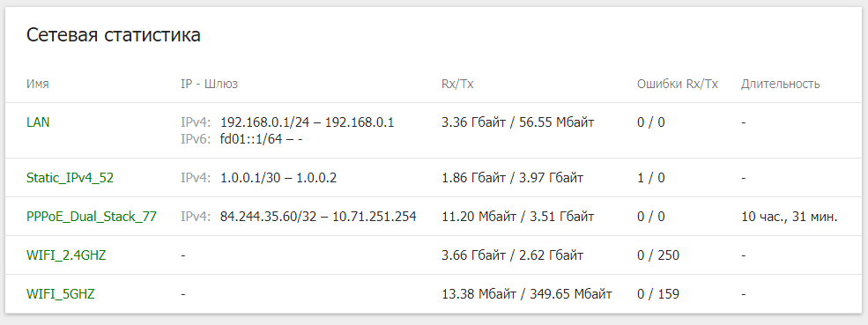Screen dimensions: 868x325
Task: Open the PPPoE_Dual_Stack_77 connection link
Action: [92, 217]
